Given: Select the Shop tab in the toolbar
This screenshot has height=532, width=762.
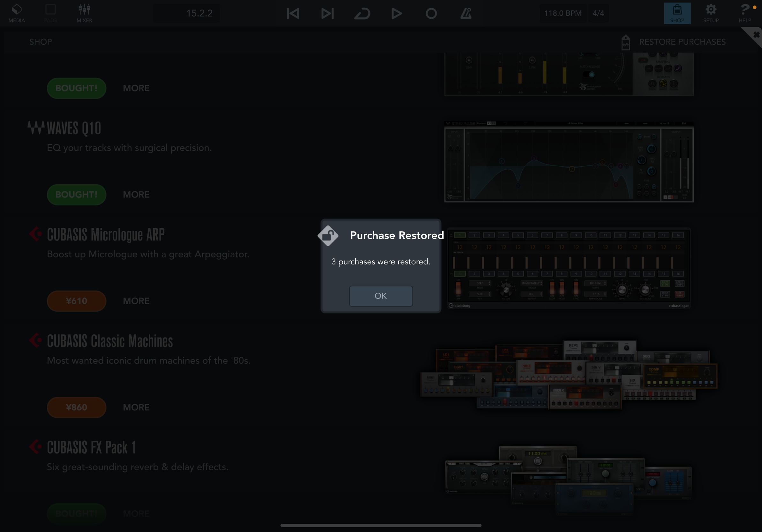Looking at the screenshot, I should click(677, 13).
